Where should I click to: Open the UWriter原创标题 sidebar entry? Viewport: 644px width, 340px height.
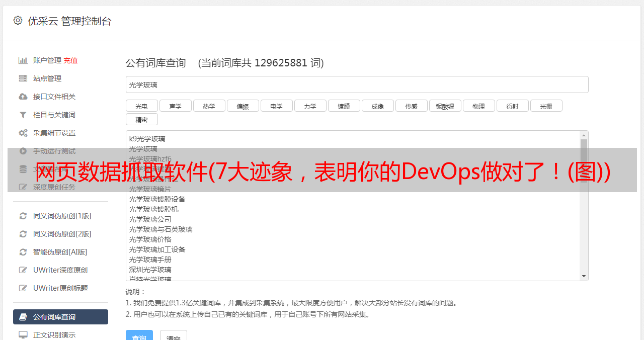coord(60,288)
